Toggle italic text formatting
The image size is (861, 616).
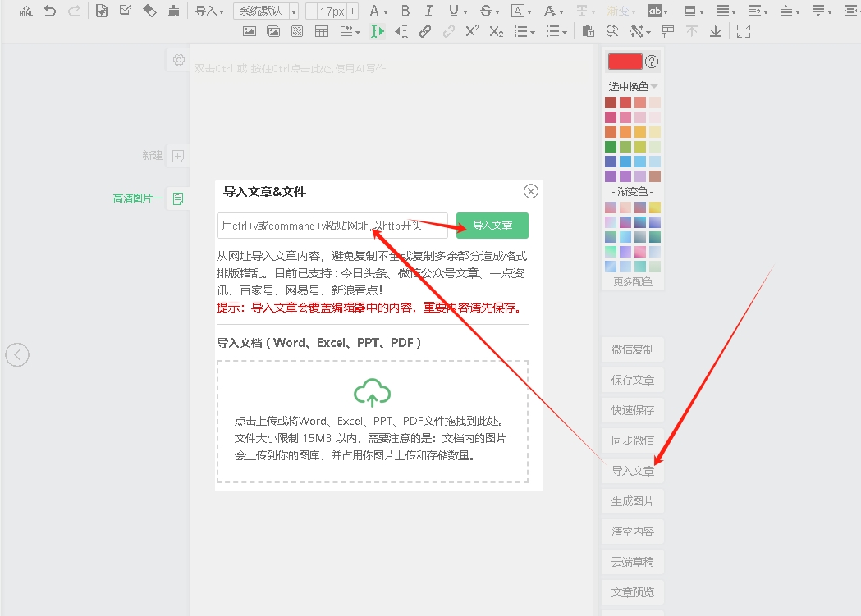pyautogui.click(x=428, y=11)
